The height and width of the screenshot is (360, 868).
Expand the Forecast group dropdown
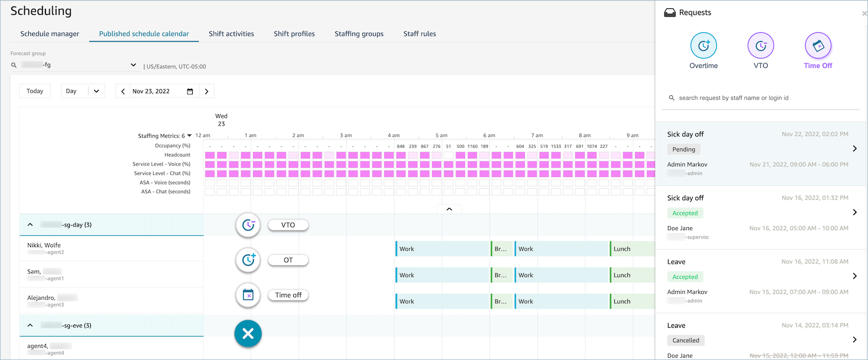coord(133,65)
